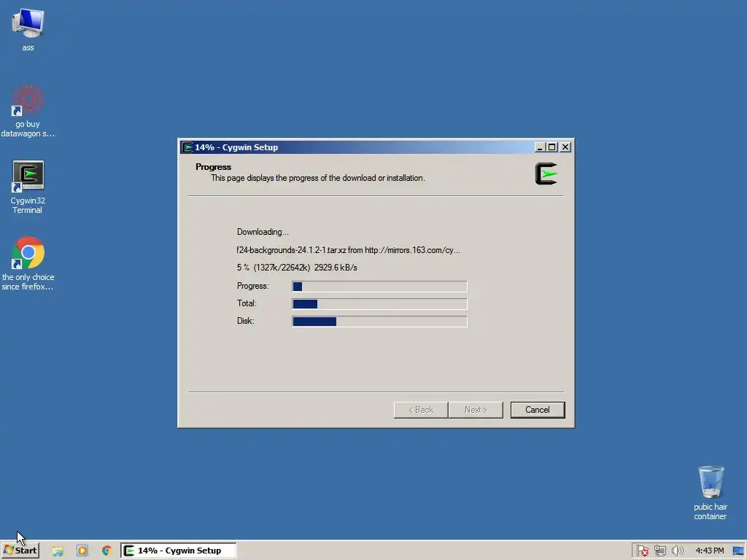Open the 'ass' computer desktop icon
The image size is (747, 560).
coord(28,29)
